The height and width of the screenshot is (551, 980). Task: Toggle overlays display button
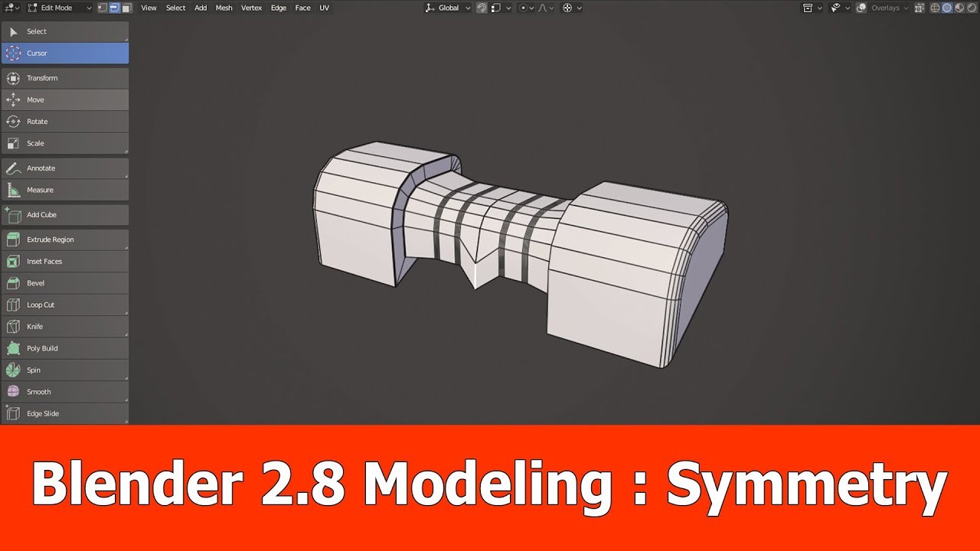[861, 8]
